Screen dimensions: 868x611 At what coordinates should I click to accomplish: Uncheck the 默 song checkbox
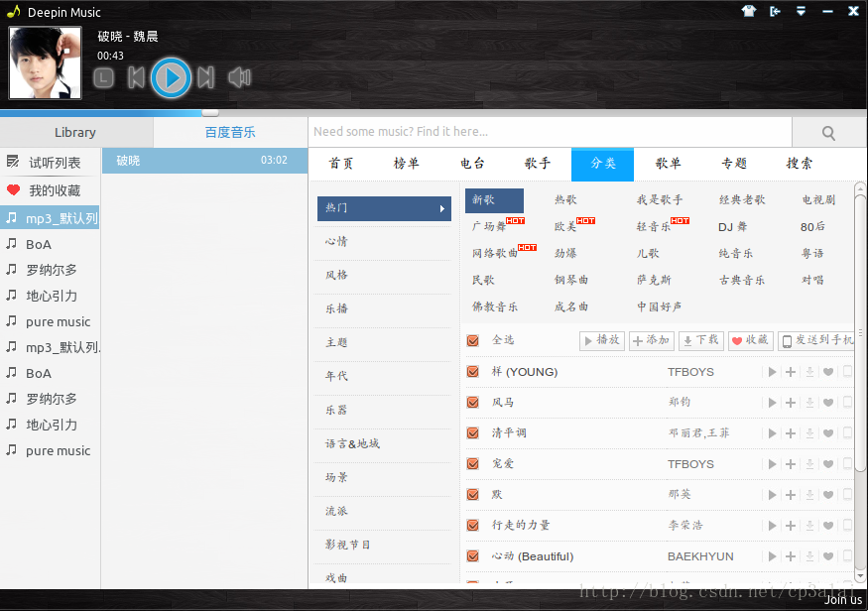point(473,494)
